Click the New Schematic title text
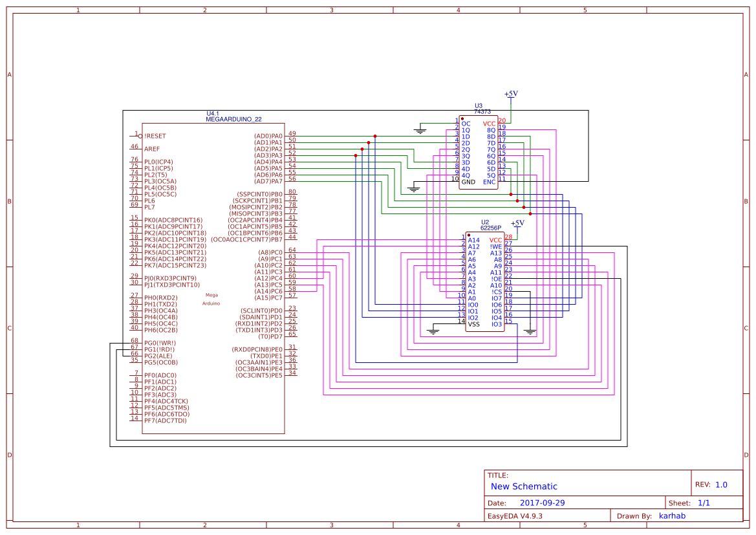This screenshot has height=535, width=756. click(x=524, y=486)
